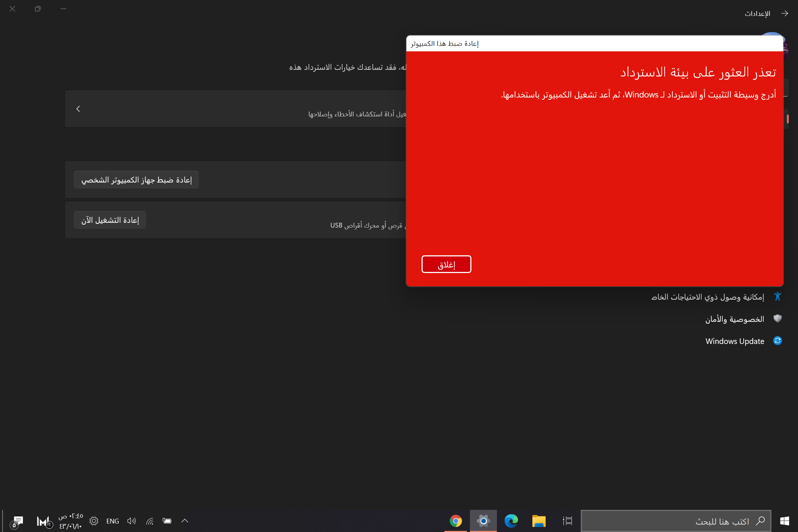Open the notification center icon
Viewport: 798px width, 532px height.
click(17, 521)
